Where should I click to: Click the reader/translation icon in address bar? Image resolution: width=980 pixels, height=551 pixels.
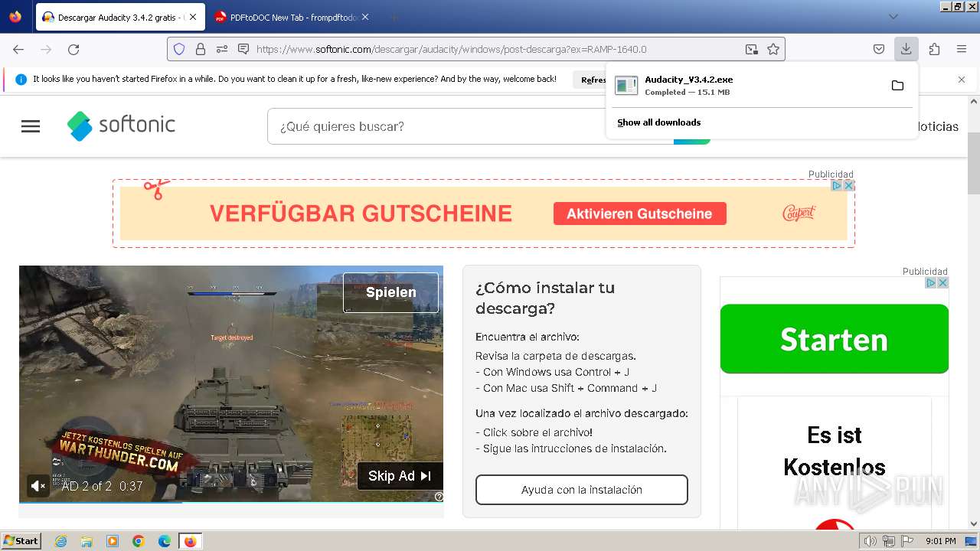(243, 49)
